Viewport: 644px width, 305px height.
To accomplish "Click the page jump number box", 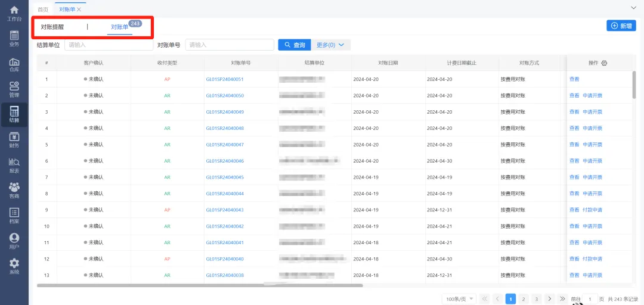I will tap(590, 299).
